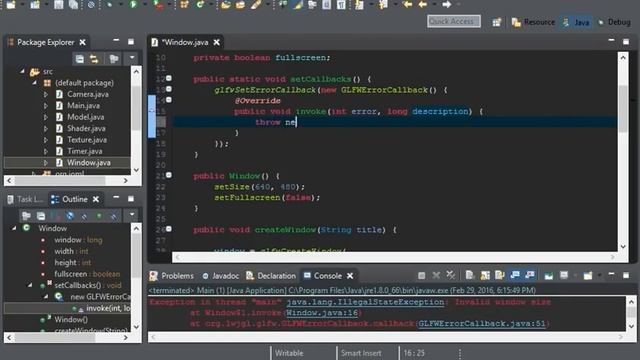Image resolution: width=640 pixels, height=360 pixels.
Task: Click the Save All toolbar icon
Action: (73, 4)
